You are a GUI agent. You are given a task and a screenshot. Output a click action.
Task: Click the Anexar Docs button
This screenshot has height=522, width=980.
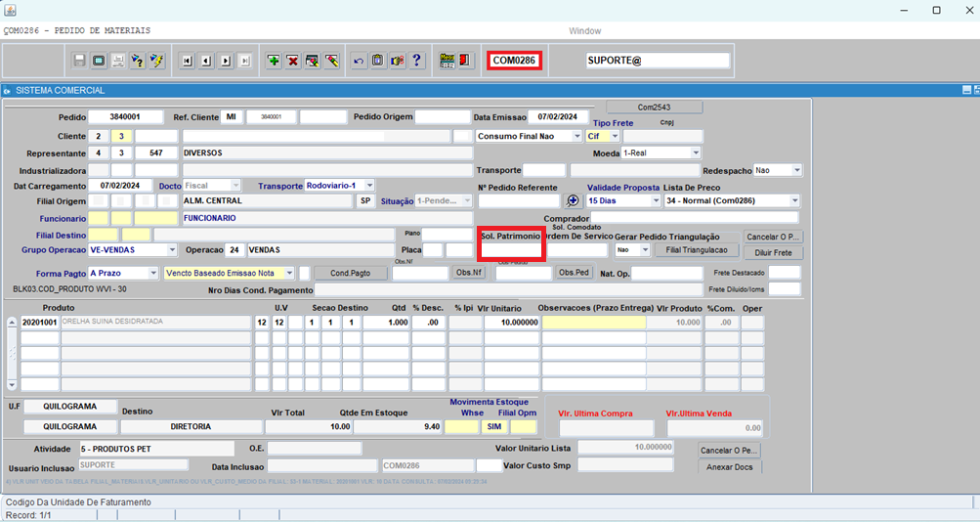tap(729, 467)
